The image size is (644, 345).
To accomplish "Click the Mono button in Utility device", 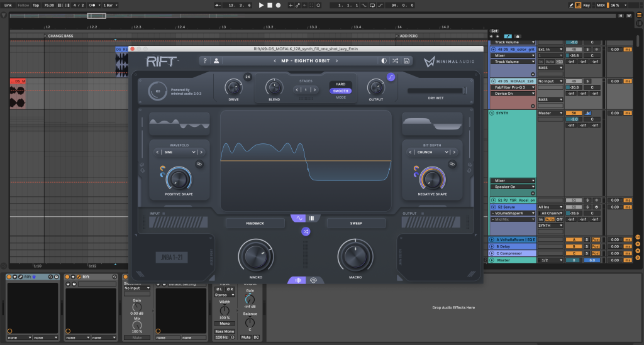I will 225,324.
